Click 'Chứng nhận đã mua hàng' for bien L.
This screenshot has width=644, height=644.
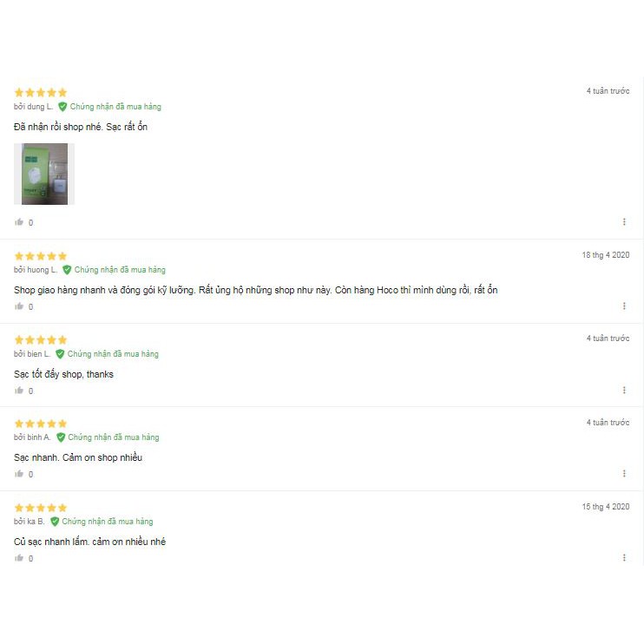113,354
